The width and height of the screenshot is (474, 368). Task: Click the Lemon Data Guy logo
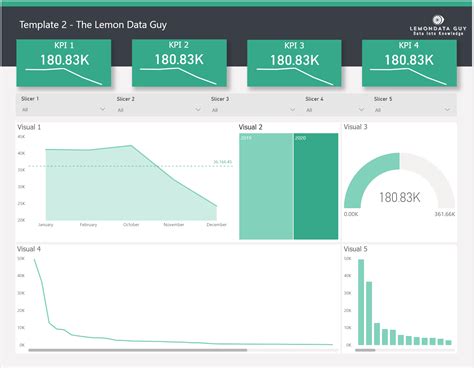tap(438, 25)
